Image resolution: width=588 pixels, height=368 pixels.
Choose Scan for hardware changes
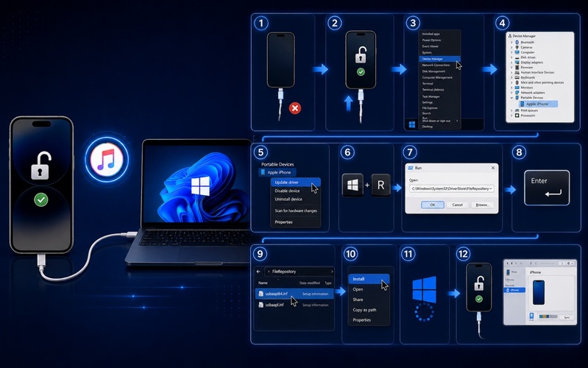coord(296,210)
